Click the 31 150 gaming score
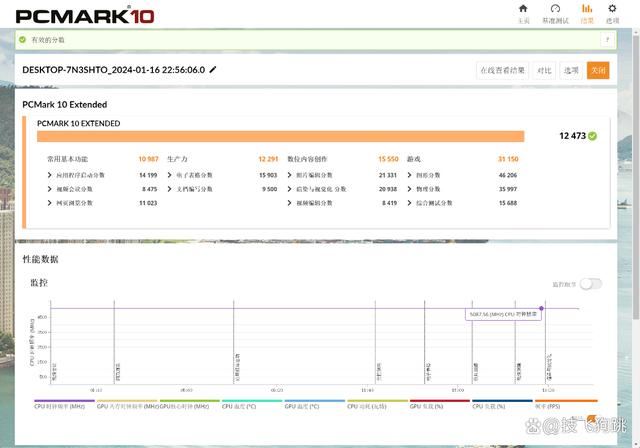The height and width of the screenshot is (448, 640). click(x=508, y=159)
